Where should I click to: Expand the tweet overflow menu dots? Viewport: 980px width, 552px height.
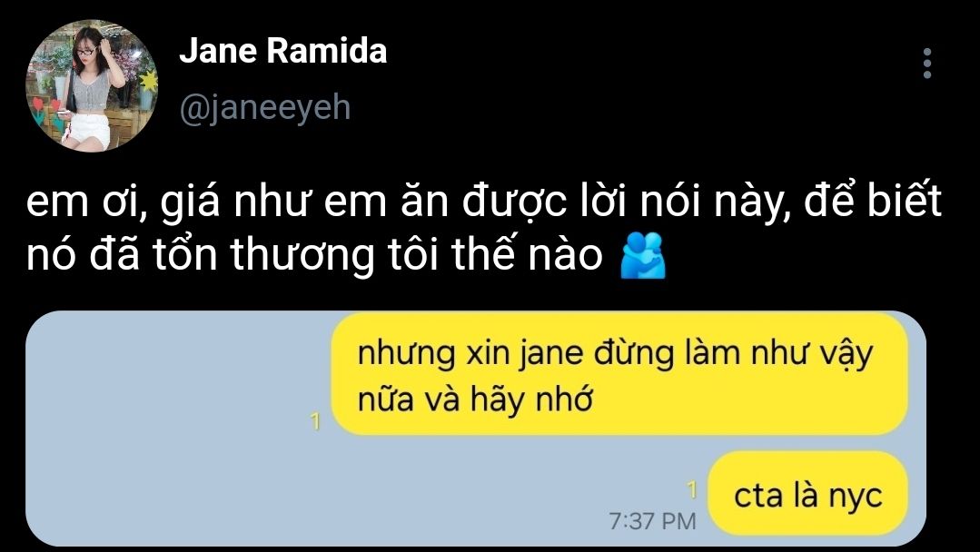coord(927,63)
